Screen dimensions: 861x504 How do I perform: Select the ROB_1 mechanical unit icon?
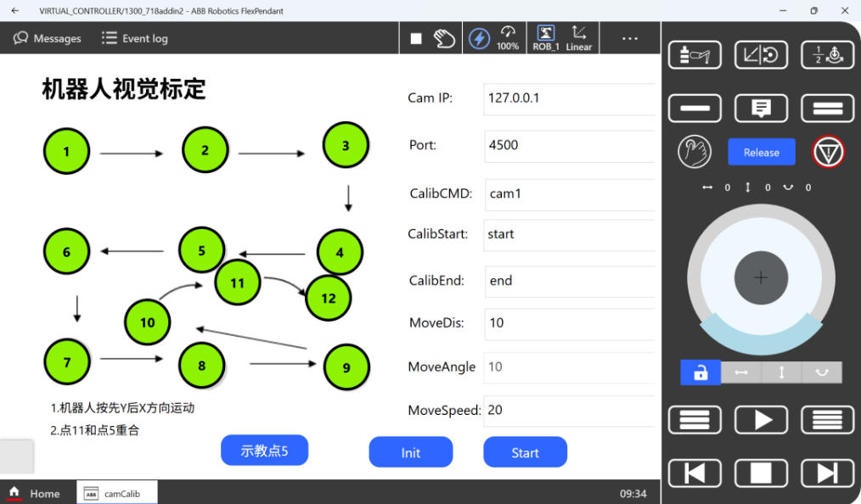546,38
